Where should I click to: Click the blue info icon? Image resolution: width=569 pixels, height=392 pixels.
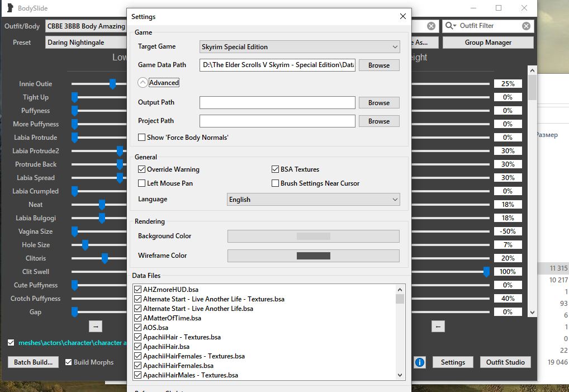click(x=420, y=362)
